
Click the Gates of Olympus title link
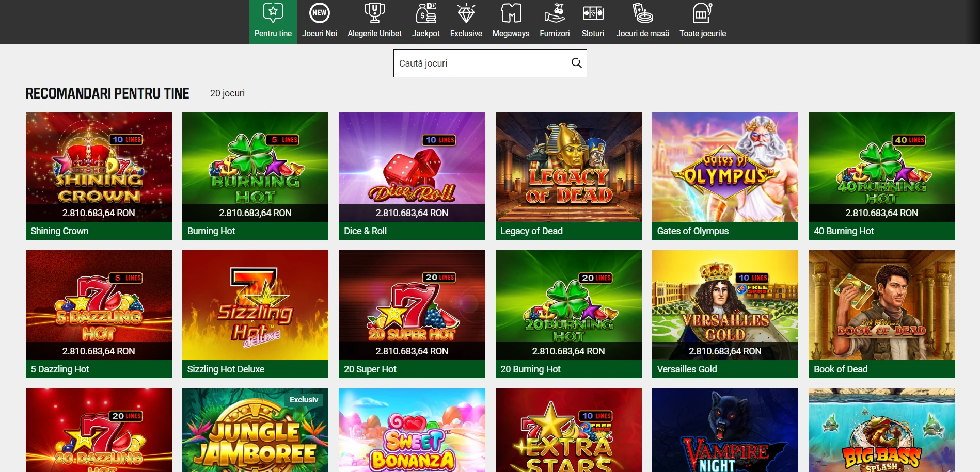coord(692,231)
